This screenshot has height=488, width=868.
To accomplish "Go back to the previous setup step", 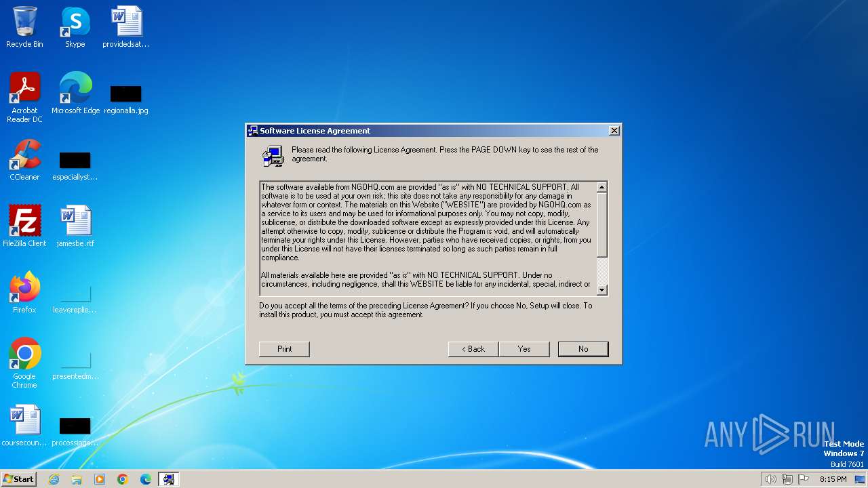I will [x=473, y=349].
